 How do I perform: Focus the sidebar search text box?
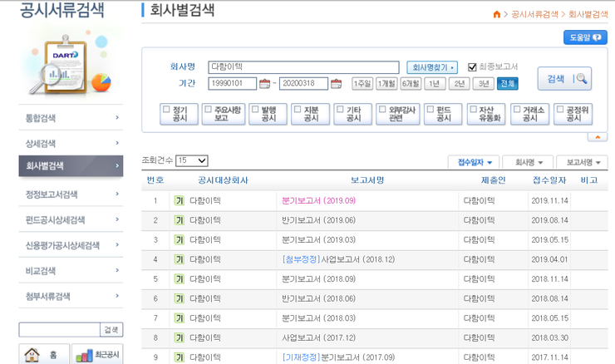[60, 330]
